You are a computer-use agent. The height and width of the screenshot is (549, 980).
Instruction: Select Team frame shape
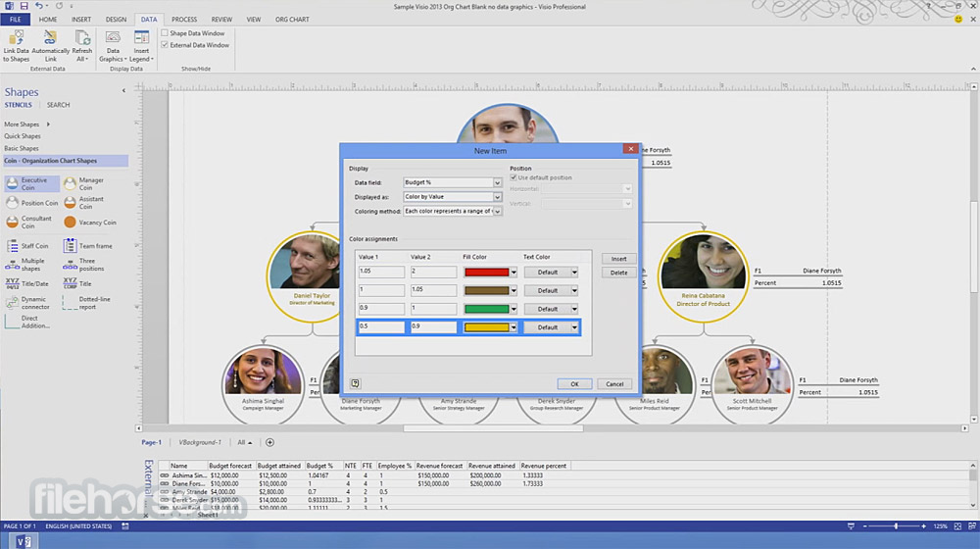click(88, 246)
